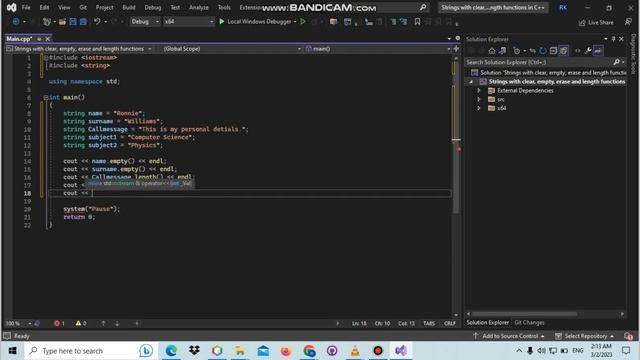640x360 pixels.
Task: Click the split editor icon
Action: pos(456,49)
